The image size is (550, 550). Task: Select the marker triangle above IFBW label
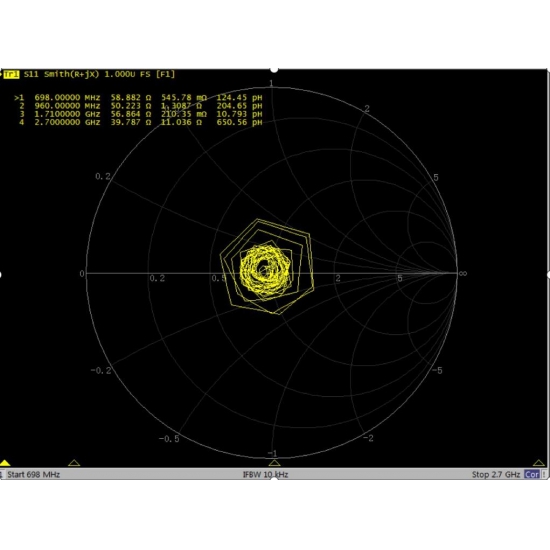coord(274,463)
